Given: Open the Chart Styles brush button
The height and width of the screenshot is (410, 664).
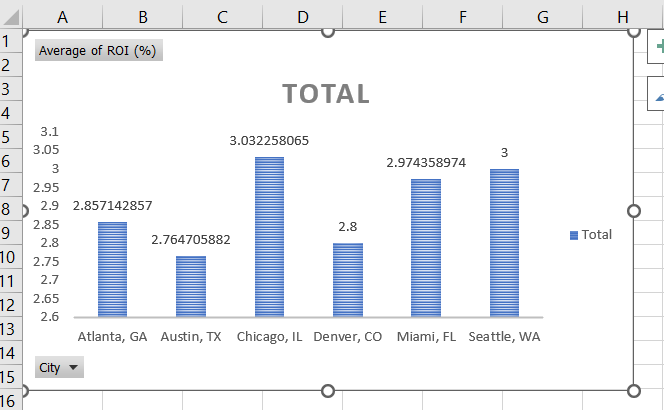Looking at the screenshot, I should pyautogui.click(x=656, y=96).
